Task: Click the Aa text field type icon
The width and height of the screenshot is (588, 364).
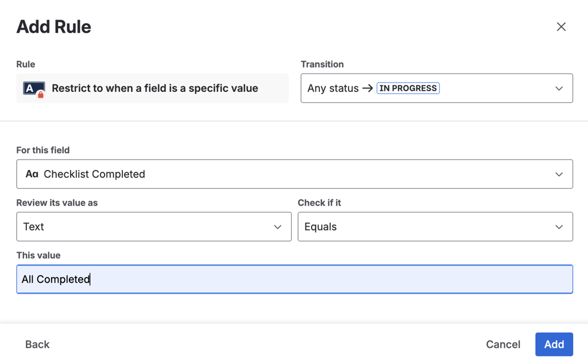Action: coord(32,173)
